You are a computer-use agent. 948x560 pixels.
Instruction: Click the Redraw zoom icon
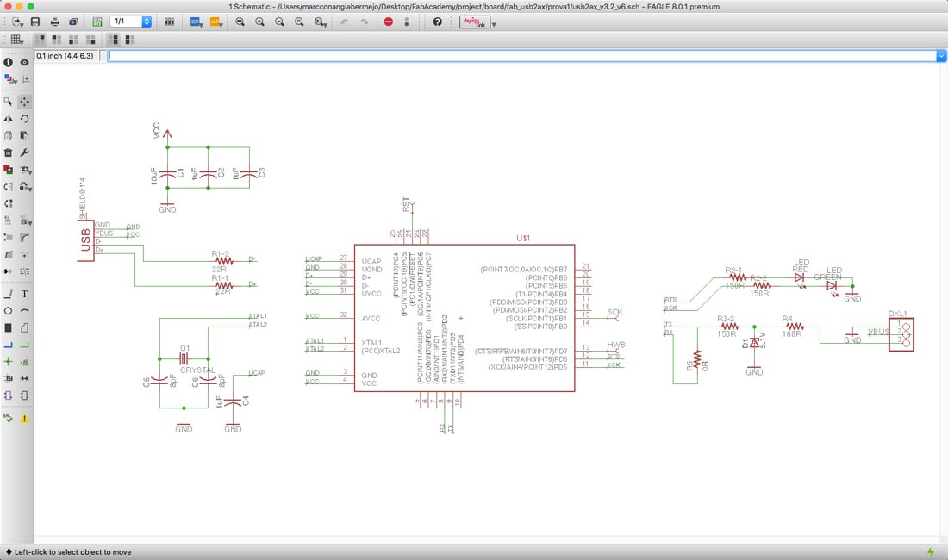[x=299, y=22]
